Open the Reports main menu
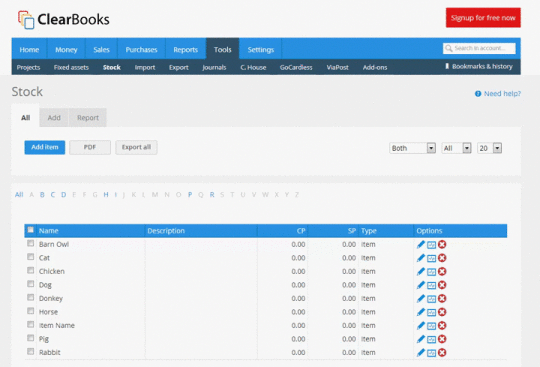Image resolution: width=540 pixels, height=367 pixels. coord(186,50)
